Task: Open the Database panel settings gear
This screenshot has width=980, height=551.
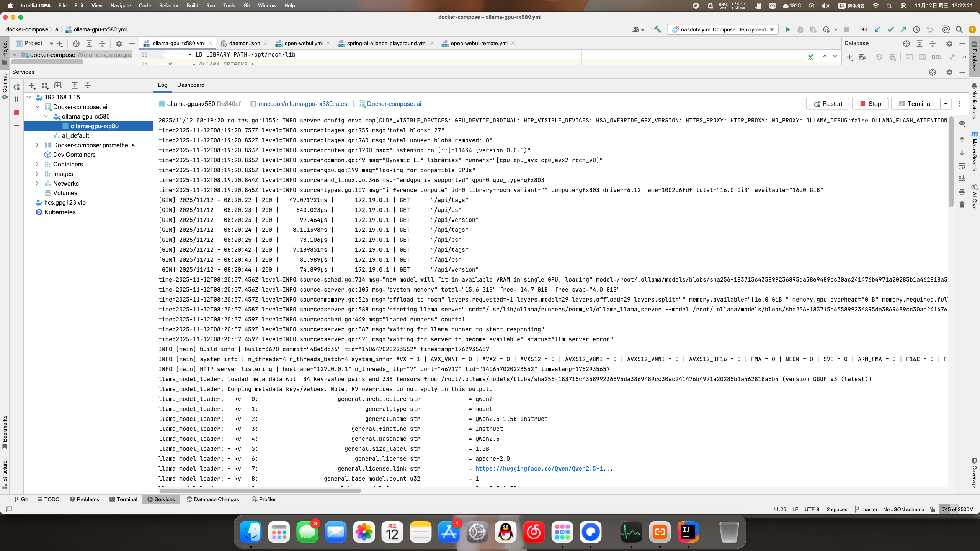Action: [949, 43]
